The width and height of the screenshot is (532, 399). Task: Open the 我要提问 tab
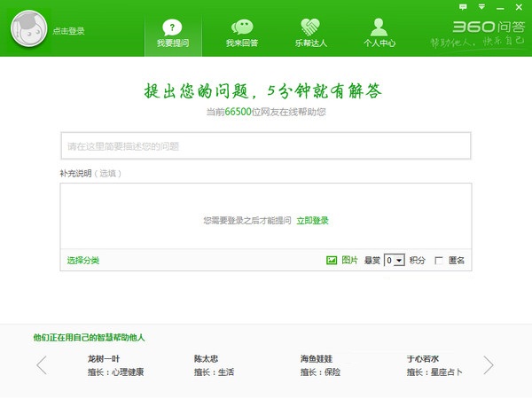click(x=173, y=34)
